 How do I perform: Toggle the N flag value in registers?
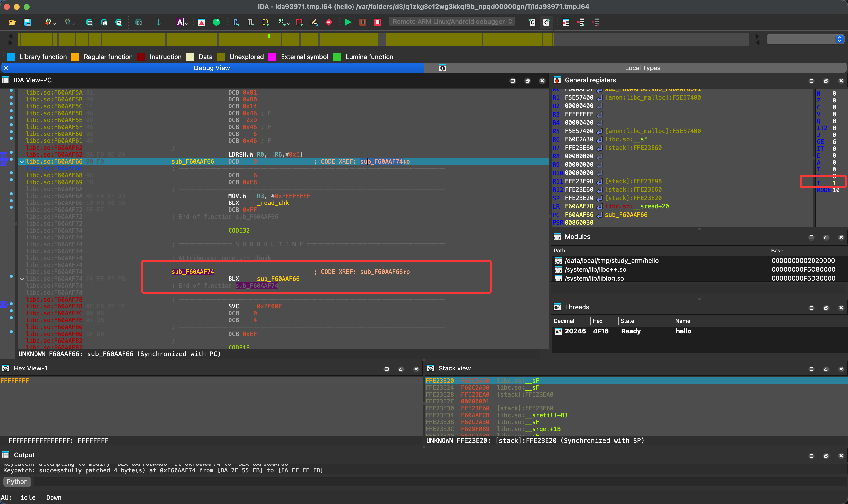tap(834, 93)
